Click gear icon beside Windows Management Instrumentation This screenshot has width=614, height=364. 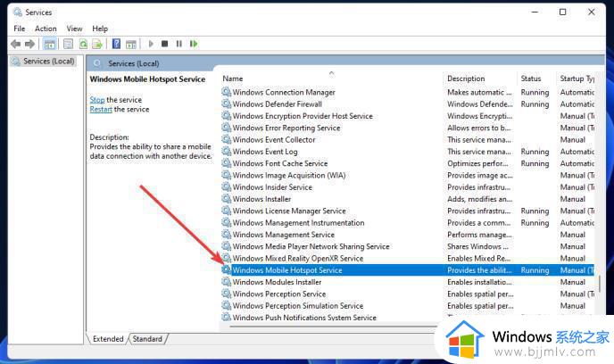click(x=227, y=222)
